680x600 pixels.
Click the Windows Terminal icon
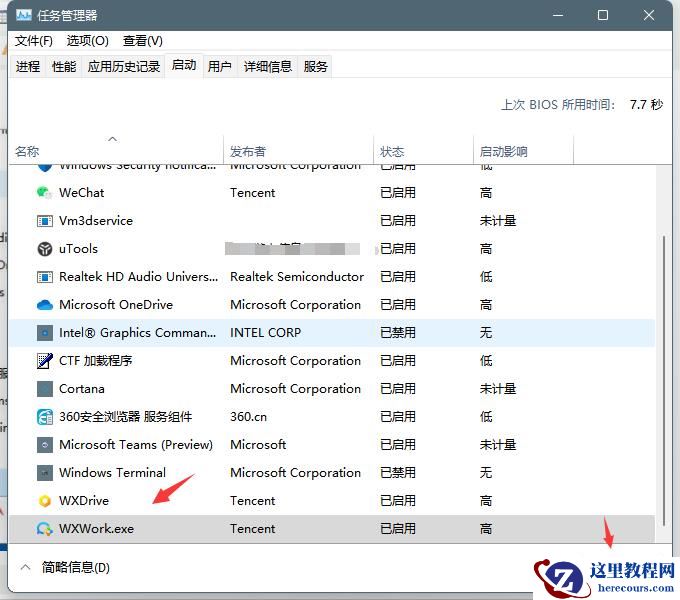pos(44,473)
